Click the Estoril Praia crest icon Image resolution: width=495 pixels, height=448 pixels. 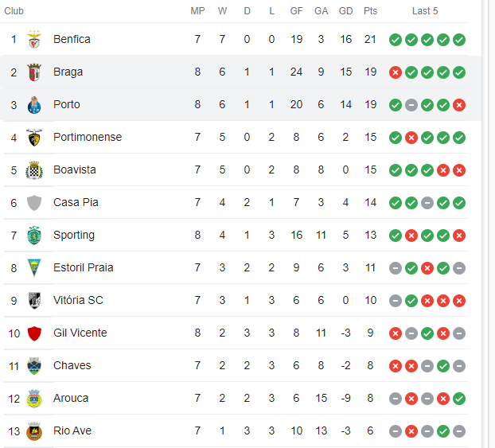(34, 267)
